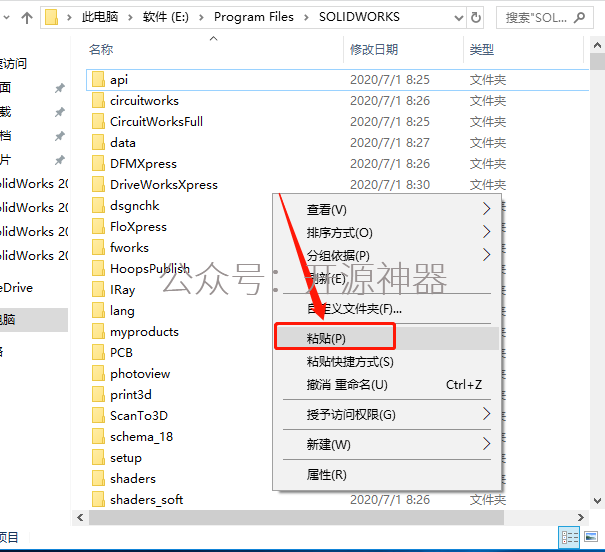Click the 2020/7/1 8:27 date of data

tap(390, 143)
